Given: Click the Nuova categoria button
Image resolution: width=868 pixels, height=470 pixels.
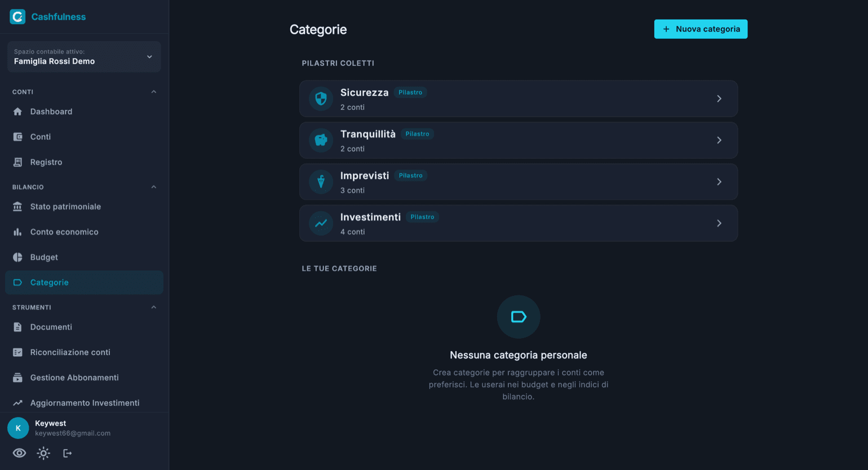Looking at the screenshot, I should (701, 29).
